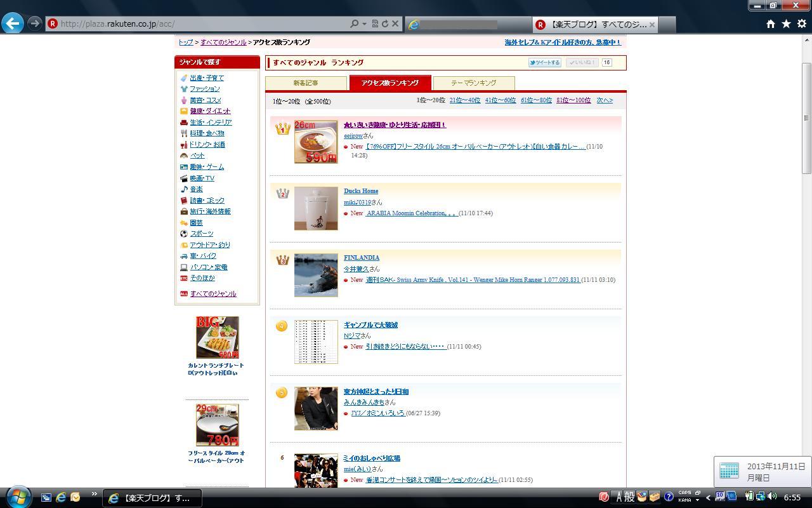Show hidden system tray icons arrow
The image size is (812, 508).
click(708, 497)
